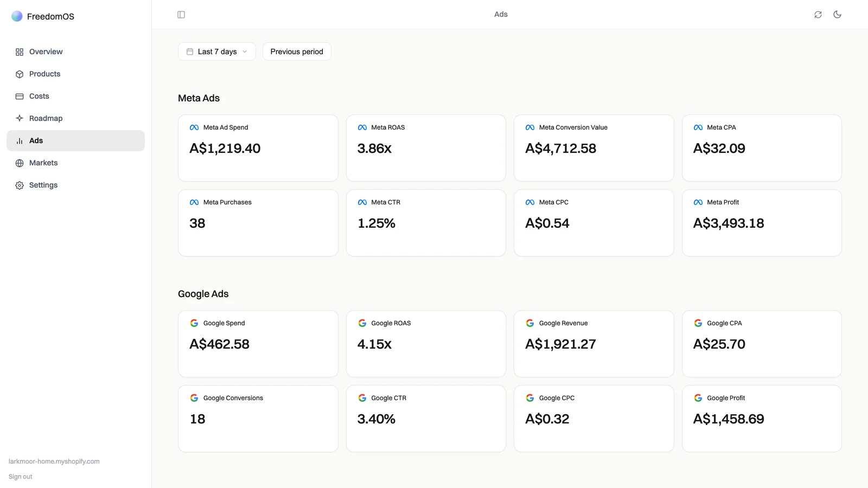Click the FreedomOS logo orb
Viewport: 868px width, 488px height.
(x=17, y=16)
